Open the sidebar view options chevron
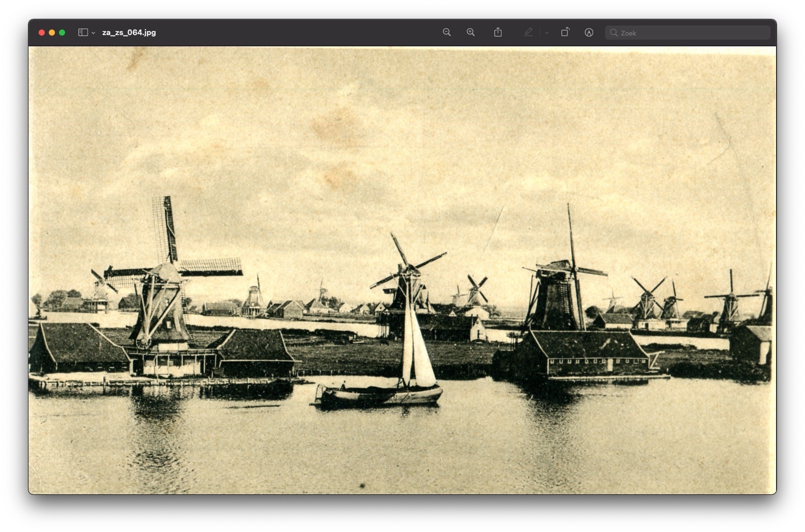805x532 pixels. pos(93,33)
